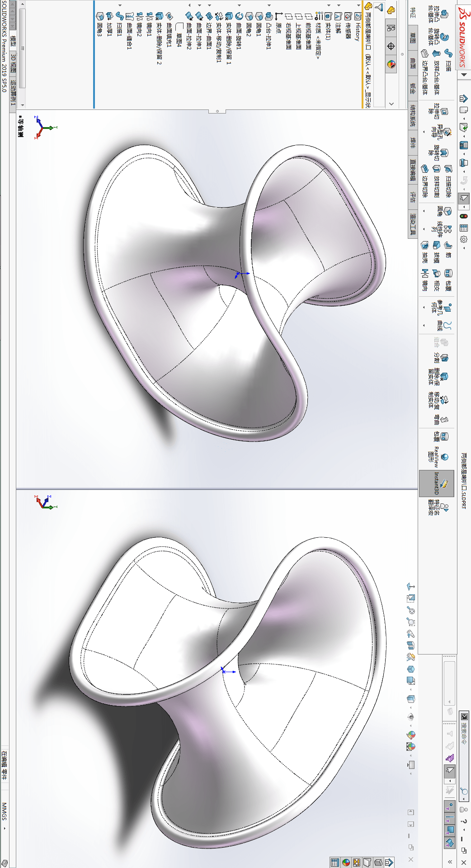Collapse the 曲面-拉伸2 feature node
The image size is (471, 868).
[189, 5]
